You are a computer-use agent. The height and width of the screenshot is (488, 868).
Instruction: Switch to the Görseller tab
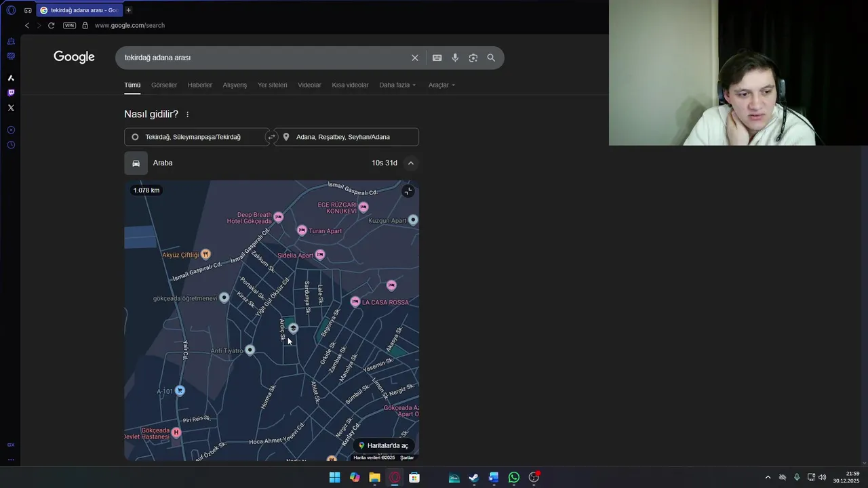(x=164, y=85)
